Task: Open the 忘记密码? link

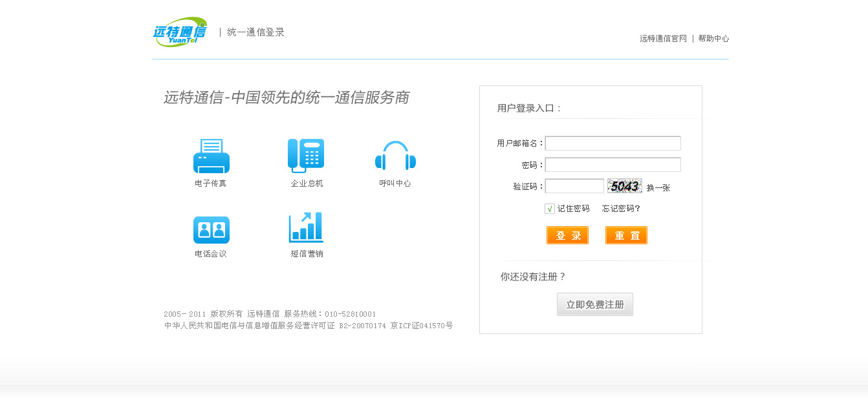Action: (x=622, y=209)
